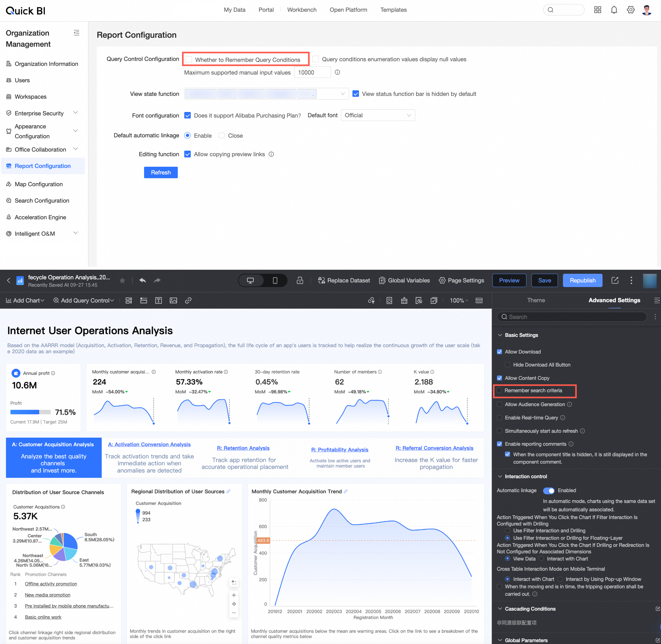This screenshot has height=644, width=661.
Task: Enable Remember search criteria checkbox
Action: click(x=499, y=391)
